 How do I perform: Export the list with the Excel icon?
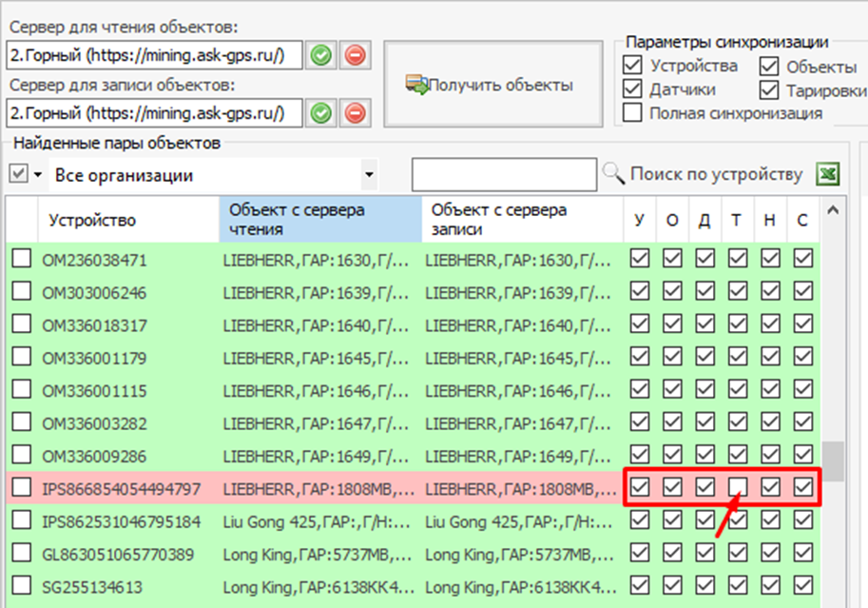(829, 175)
